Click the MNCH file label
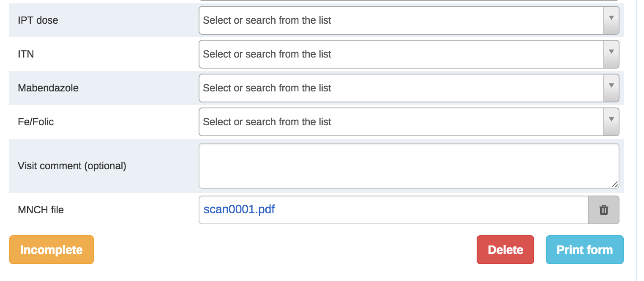This screenshot has width=644, height=281. 41,210
